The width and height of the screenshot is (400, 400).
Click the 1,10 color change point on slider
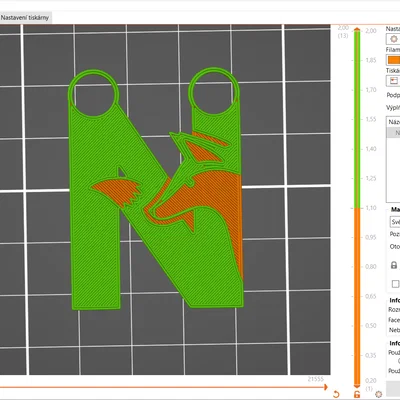(x=357, y=208)
